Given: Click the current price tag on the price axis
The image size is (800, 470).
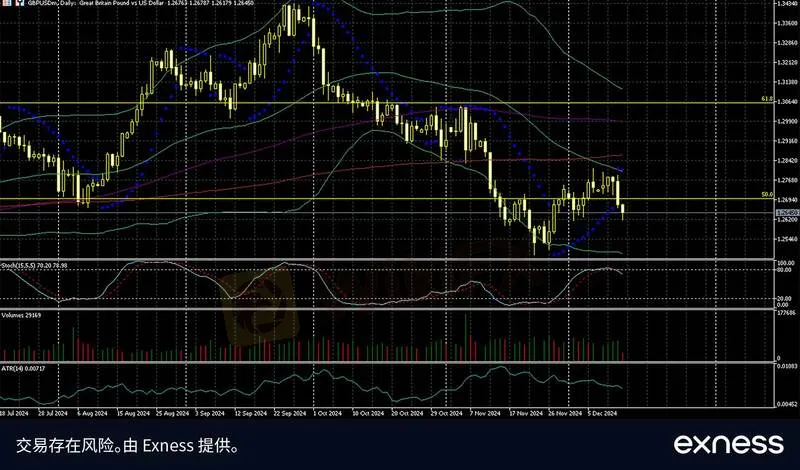Looking at the screenshot, I should click(785, 212).
